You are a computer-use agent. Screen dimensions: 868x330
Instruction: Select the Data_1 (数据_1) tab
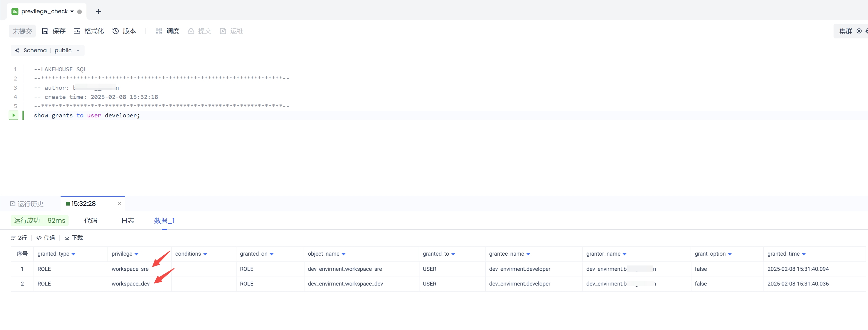pyautogui.click(x=164, y=221)
